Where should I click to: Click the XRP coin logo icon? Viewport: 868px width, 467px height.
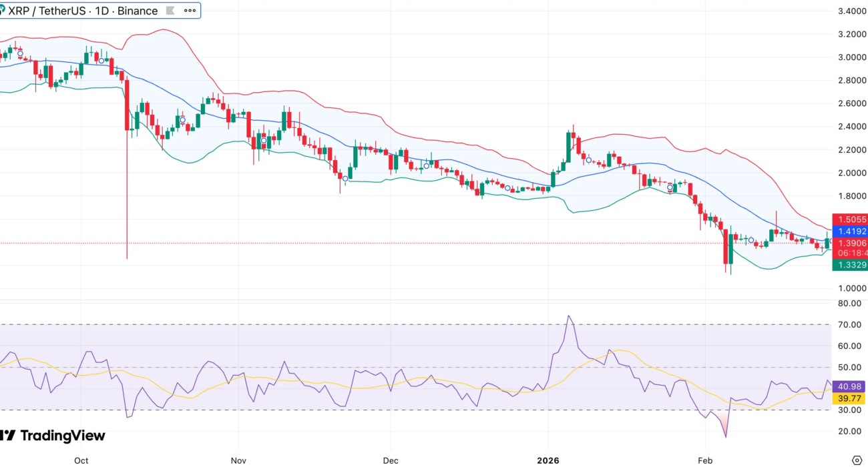[2, 11]
